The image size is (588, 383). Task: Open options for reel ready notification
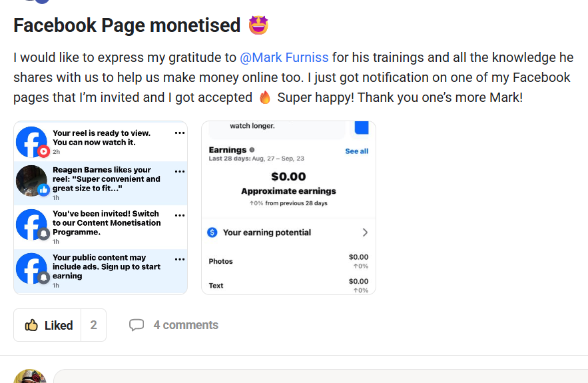pyautogui.click(x=179, y=133)
